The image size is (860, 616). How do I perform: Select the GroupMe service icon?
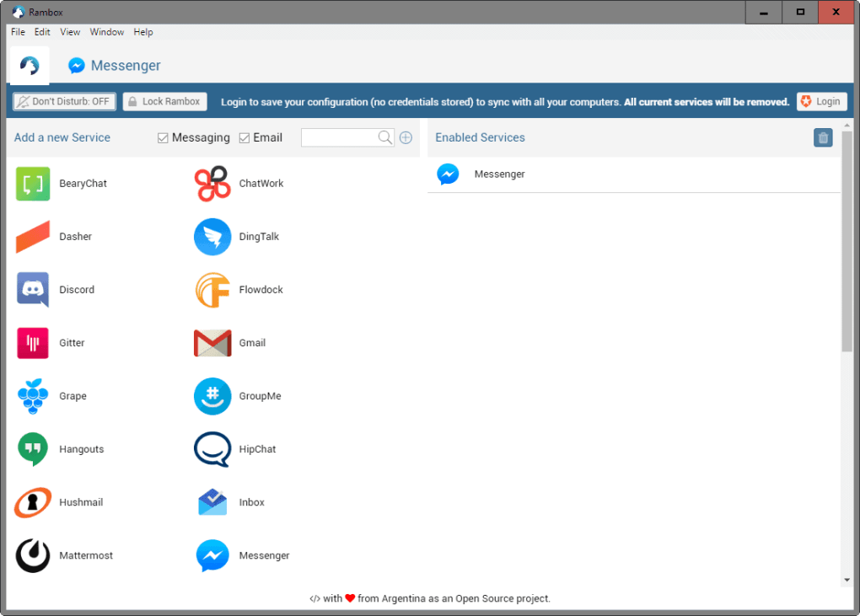pos(212,396)
